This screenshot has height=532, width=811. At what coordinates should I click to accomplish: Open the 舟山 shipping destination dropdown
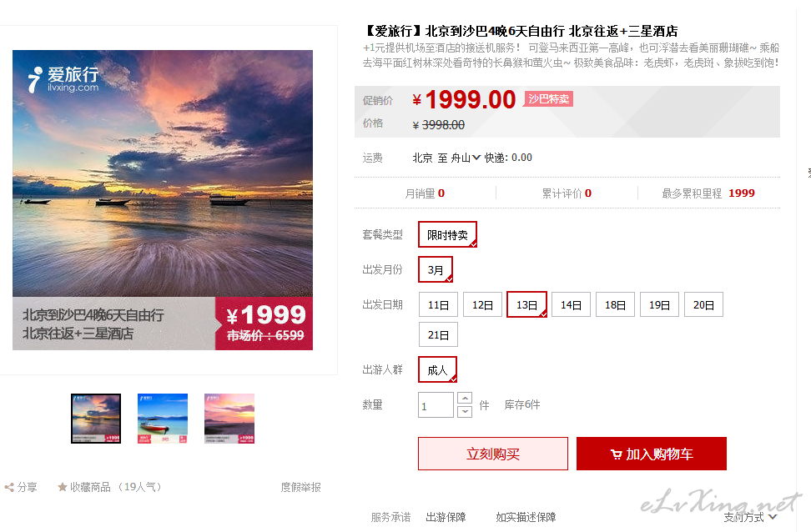pos(466,158)
